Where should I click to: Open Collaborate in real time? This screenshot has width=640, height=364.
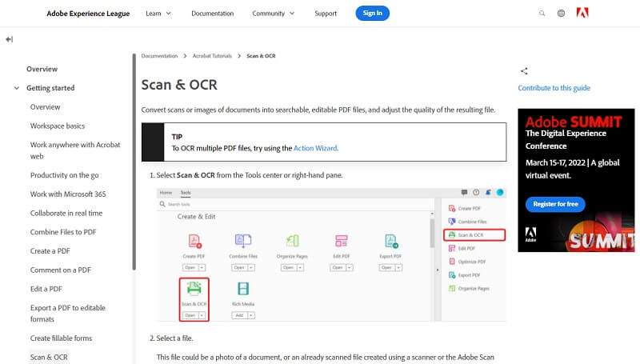[66, 213]
